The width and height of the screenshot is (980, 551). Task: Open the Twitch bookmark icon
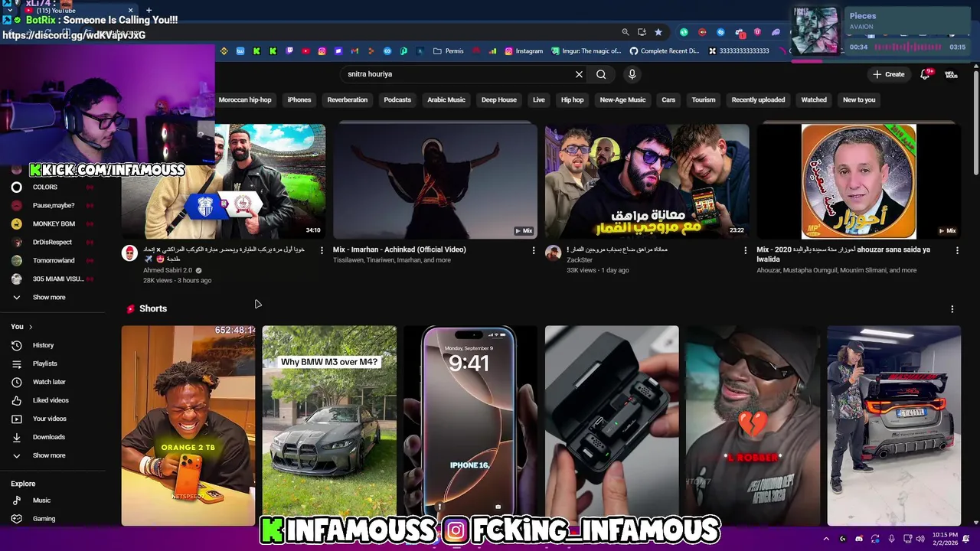click(289, 51)
